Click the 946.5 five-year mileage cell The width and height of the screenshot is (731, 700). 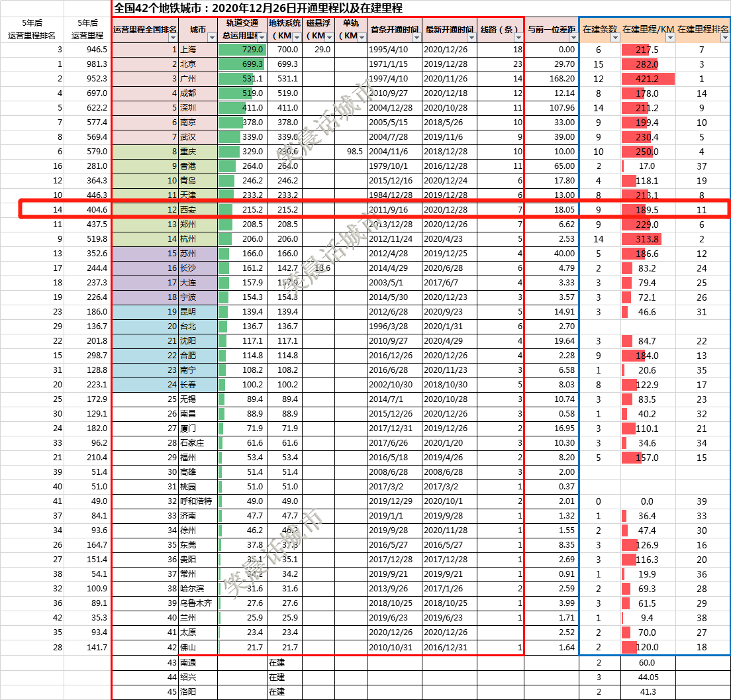coord(87,50)
